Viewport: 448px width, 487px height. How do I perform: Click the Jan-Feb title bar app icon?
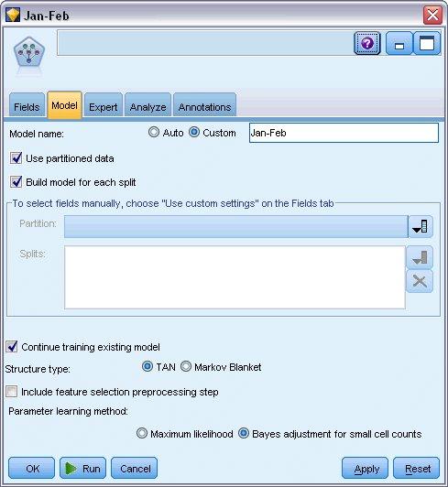tap(13, 15)
